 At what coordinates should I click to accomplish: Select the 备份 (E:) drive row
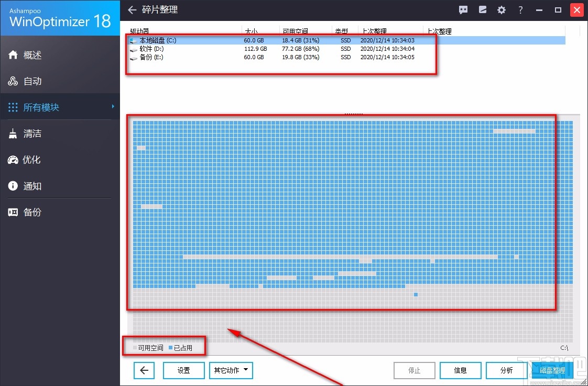click(x=347, y=57)
